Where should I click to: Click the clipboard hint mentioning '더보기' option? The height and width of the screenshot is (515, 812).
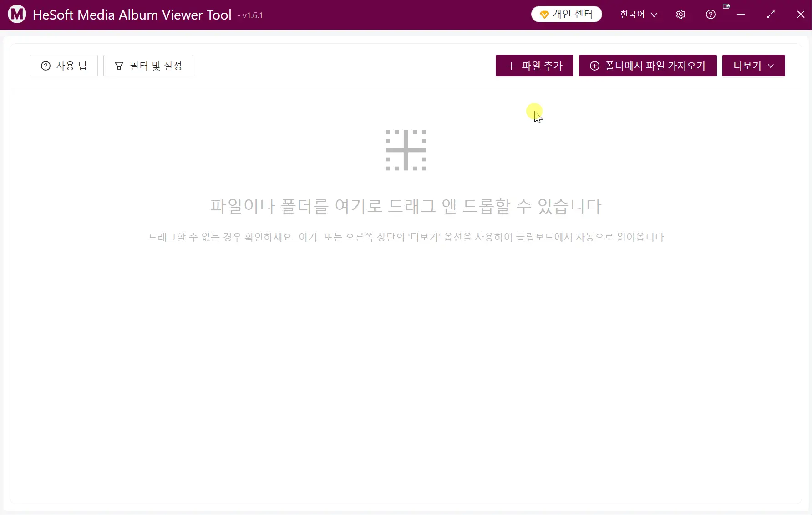(x=493, y=237)
